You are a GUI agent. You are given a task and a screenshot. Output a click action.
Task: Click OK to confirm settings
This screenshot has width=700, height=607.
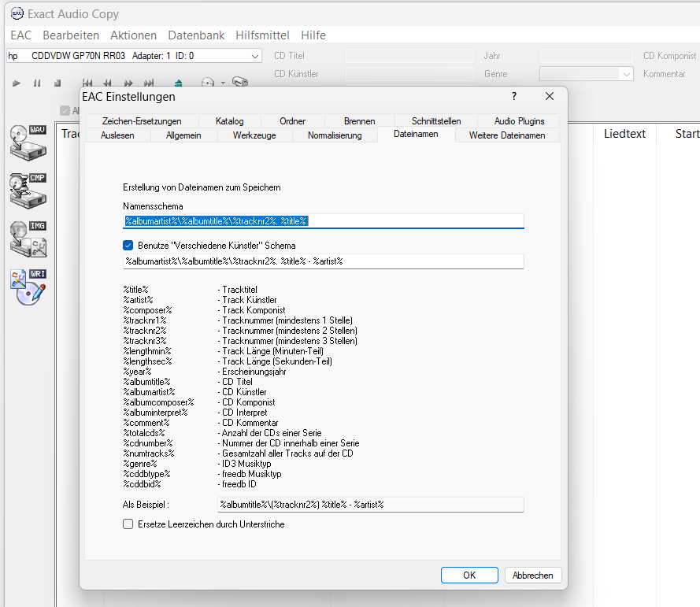coord(469,576)
